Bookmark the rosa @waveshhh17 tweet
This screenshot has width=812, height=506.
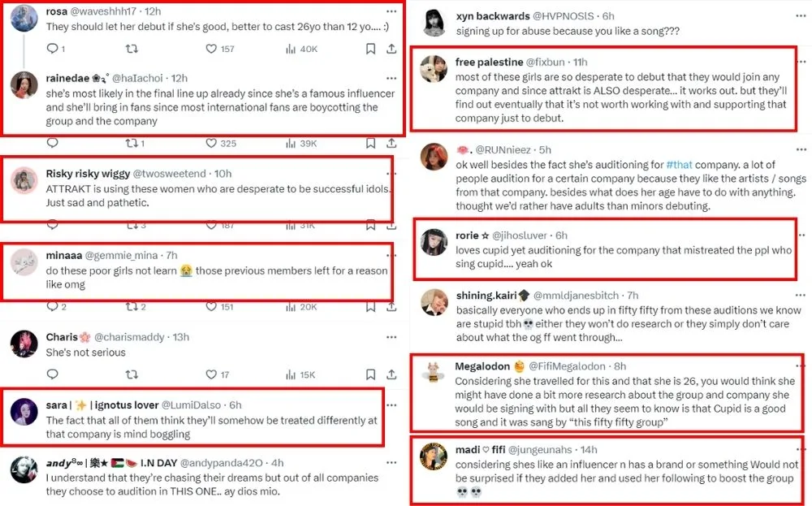370,49
